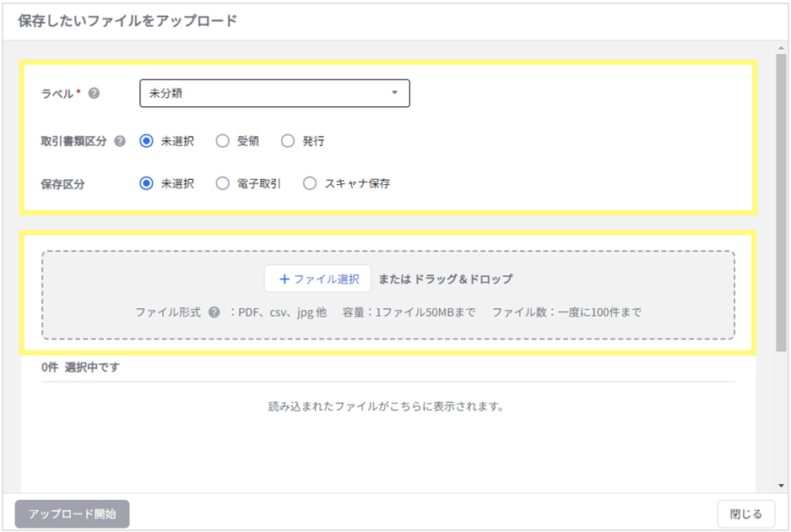Screen dimensions: 791x532
Task: Click the アップロード開始 button
Action: click(72, 513)
